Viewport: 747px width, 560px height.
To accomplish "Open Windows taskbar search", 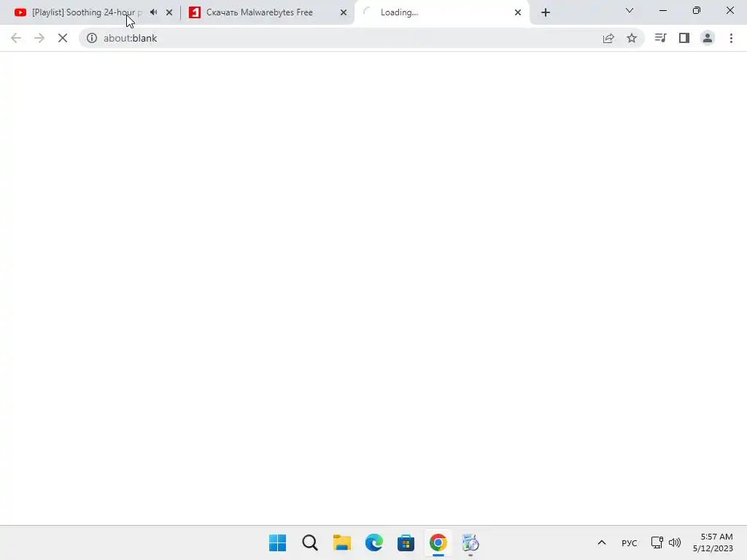I will pos(309,542).
